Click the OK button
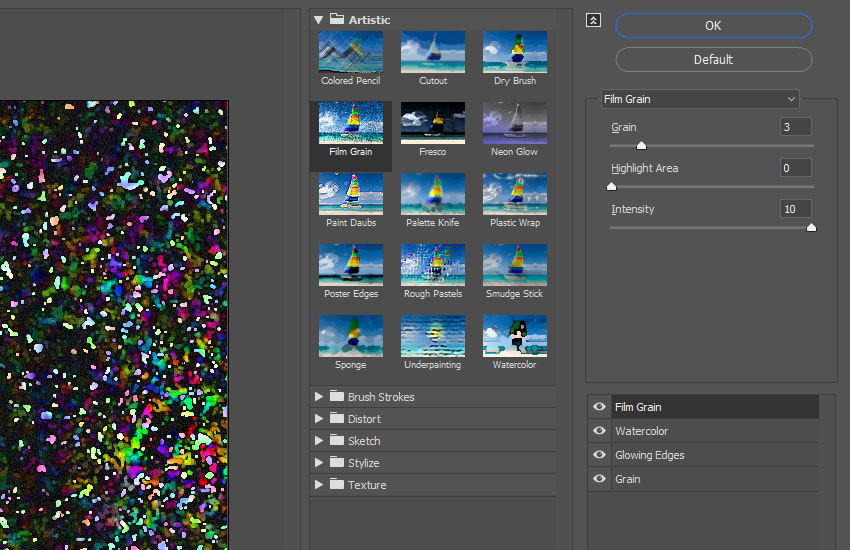 click(x=713, y=26)
